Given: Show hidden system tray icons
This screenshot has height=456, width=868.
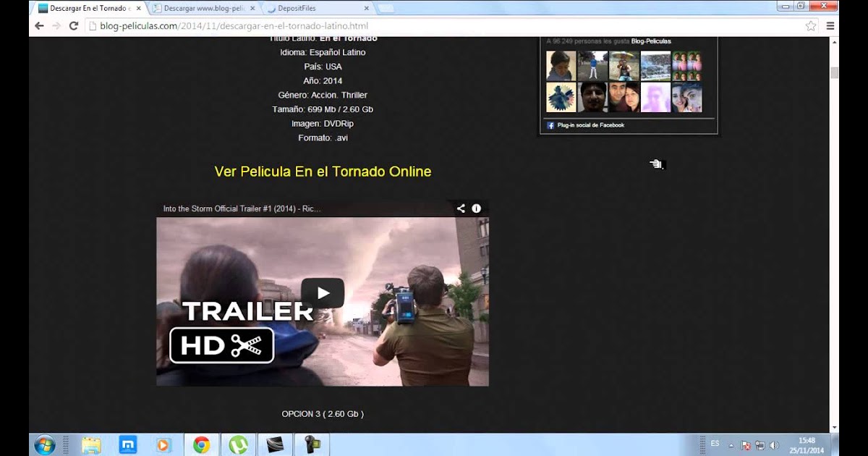Looking at the screenshot, I should coord(731,445).
